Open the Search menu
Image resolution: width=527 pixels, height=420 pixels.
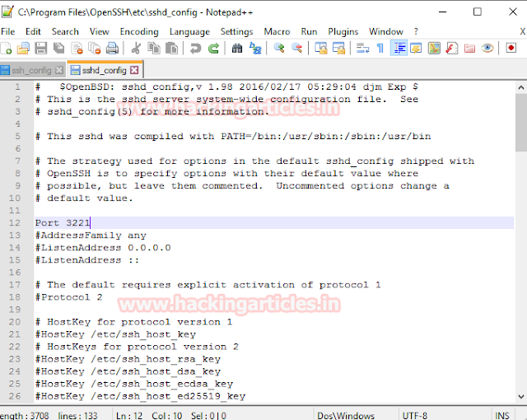tap(65, 31)
